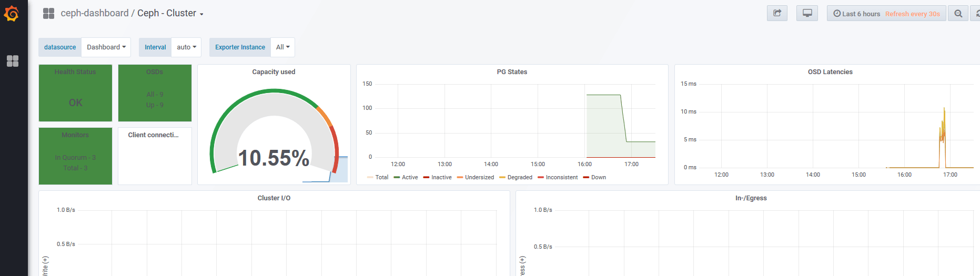Toggle the Inconsistent series in PG States legend
This screenshot has width=980, height=276.
(x=562, y=178)
